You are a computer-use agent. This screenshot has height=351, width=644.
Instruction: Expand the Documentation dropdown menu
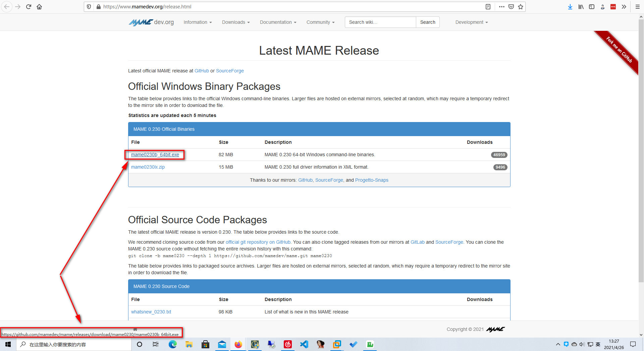point(278,22)
